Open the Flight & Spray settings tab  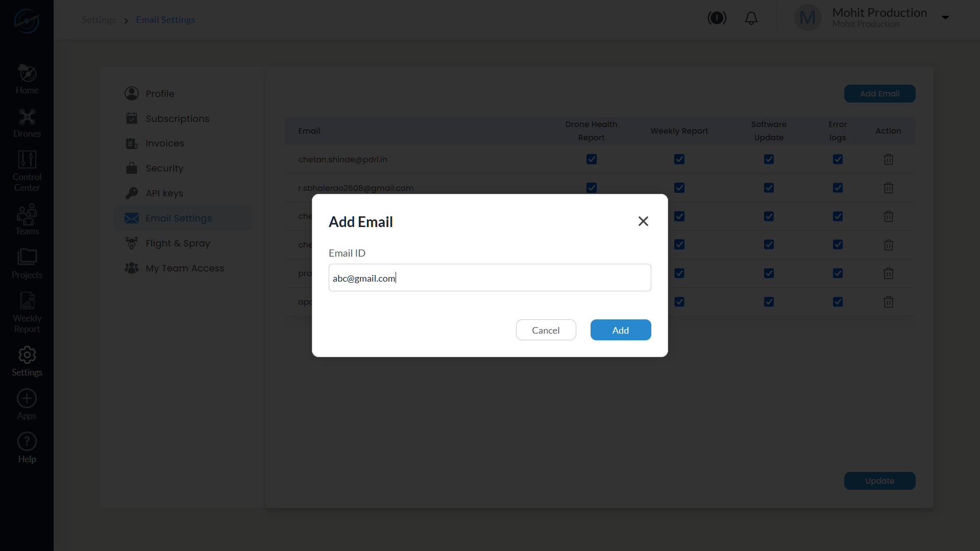pos(178,243)
